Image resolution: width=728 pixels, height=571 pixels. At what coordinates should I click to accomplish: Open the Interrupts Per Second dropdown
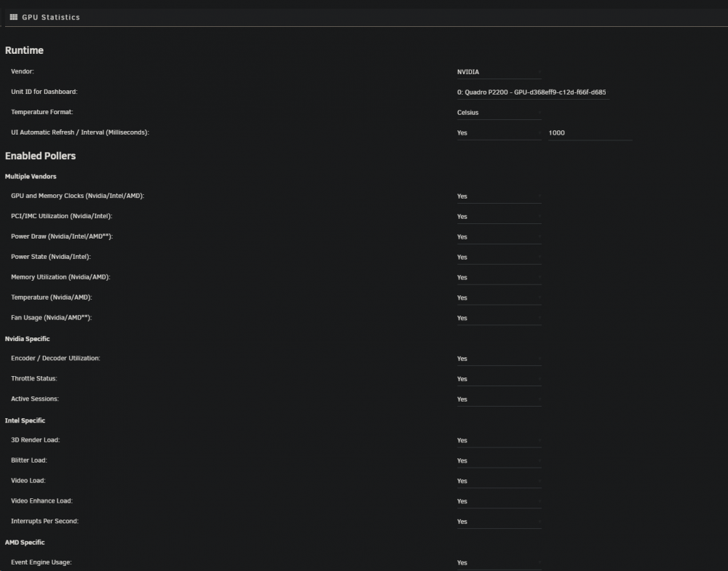click(x=499, y=522)
